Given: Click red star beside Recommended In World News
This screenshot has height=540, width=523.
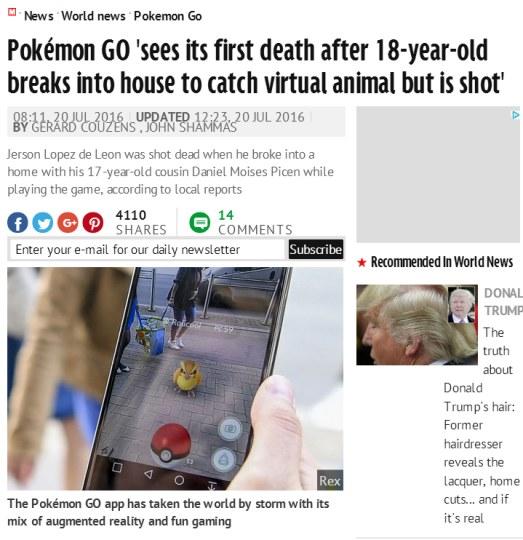Looking at the screenshot, I should pyautogui.click(x=362, y=262).
